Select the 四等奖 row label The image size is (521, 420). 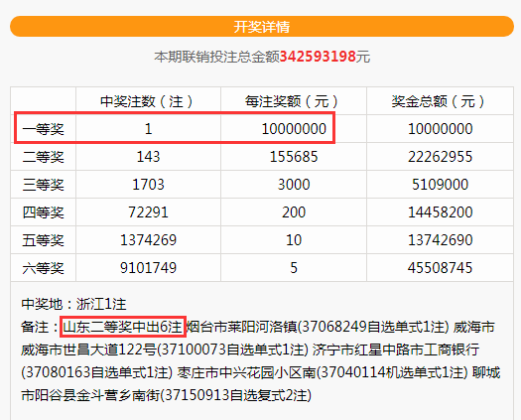tap(44, 212)
